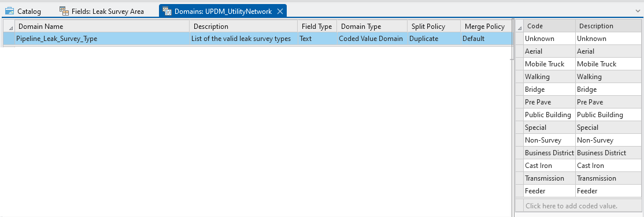Select the Bridge code cell

point(550,89)
